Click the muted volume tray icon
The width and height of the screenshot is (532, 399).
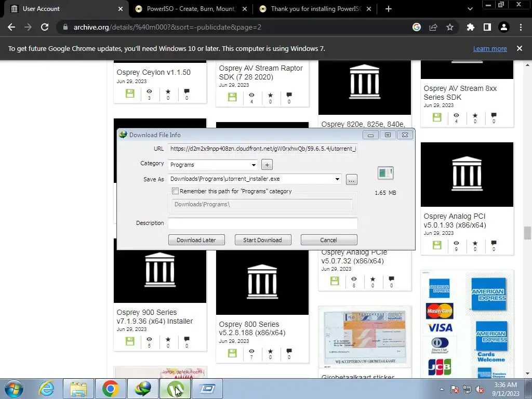480,389
